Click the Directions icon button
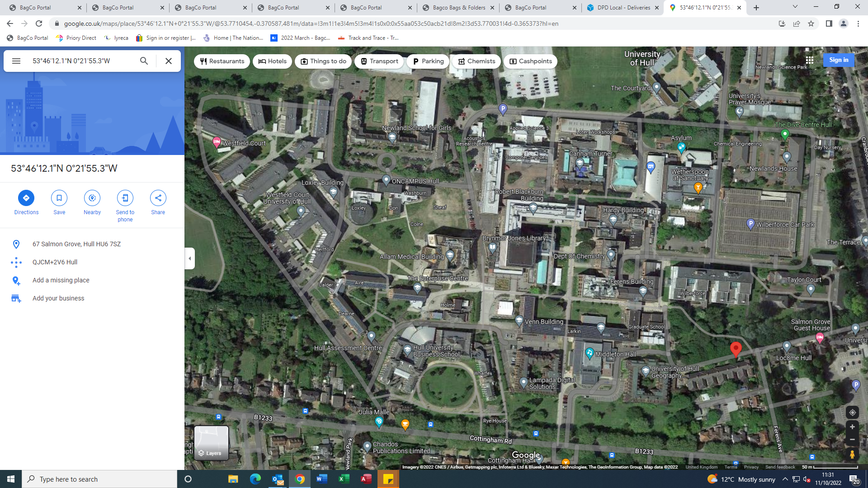The height and width of the screenshot is (488, 868). tap(26, 198)
